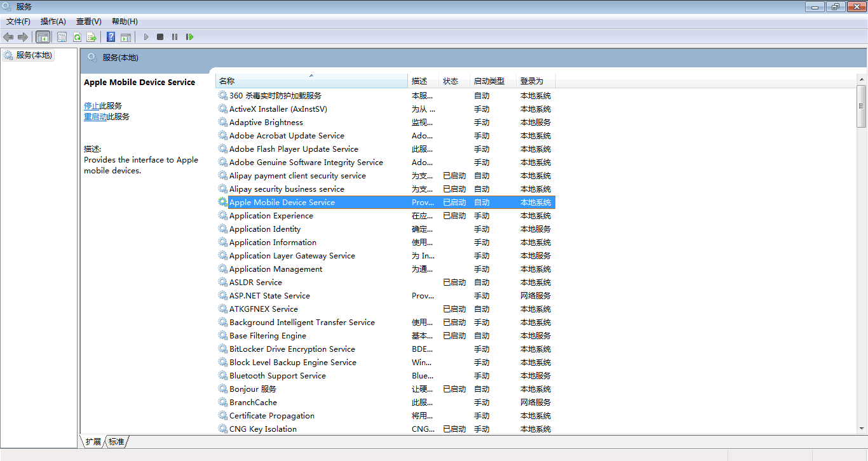
Task: Click gear icon of Base Filtering Engine
Action: tap(223, 335)
